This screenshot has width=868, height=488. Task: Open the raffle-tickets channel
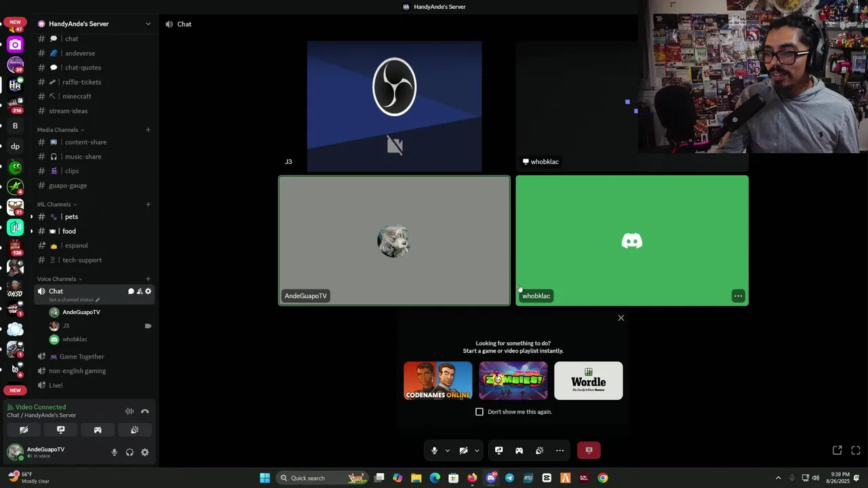pos(95,82)
